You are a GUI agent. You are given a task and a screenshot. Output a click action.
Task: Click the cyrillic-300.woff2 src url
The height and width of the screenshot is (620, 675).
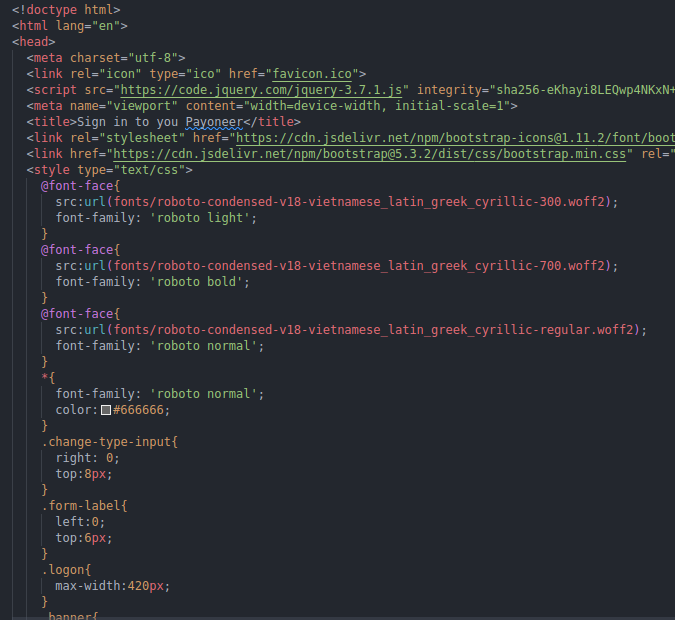click(x=337, y=202)
